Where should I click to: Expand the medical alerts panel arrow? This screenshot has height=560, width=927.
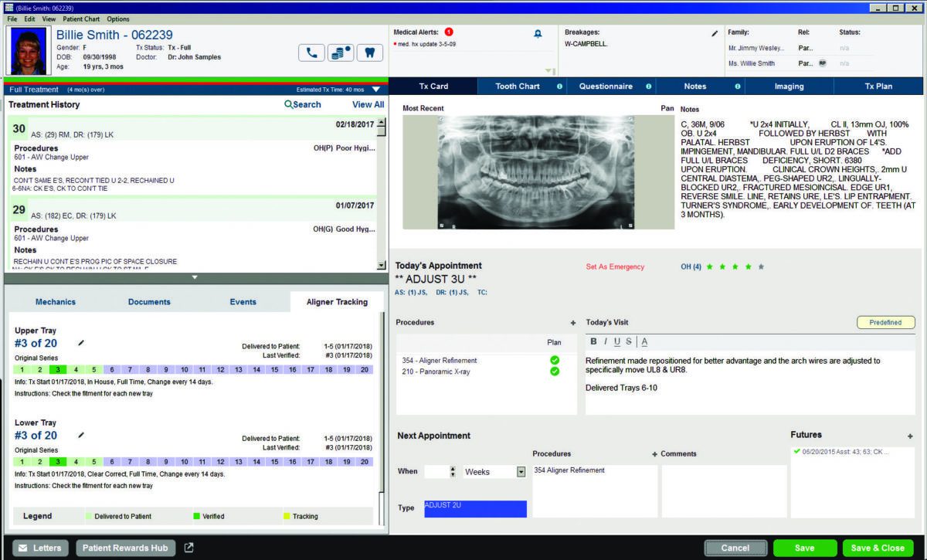click(x=549, y=71)
